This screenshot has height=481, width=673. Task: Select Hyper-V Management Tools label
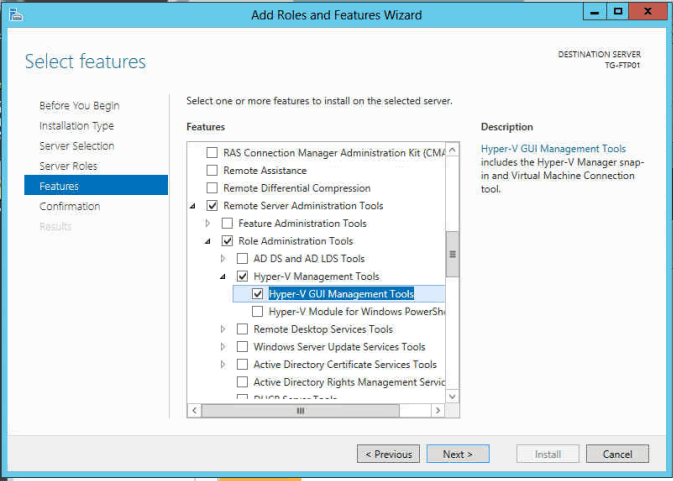click(x=316, y=276)
